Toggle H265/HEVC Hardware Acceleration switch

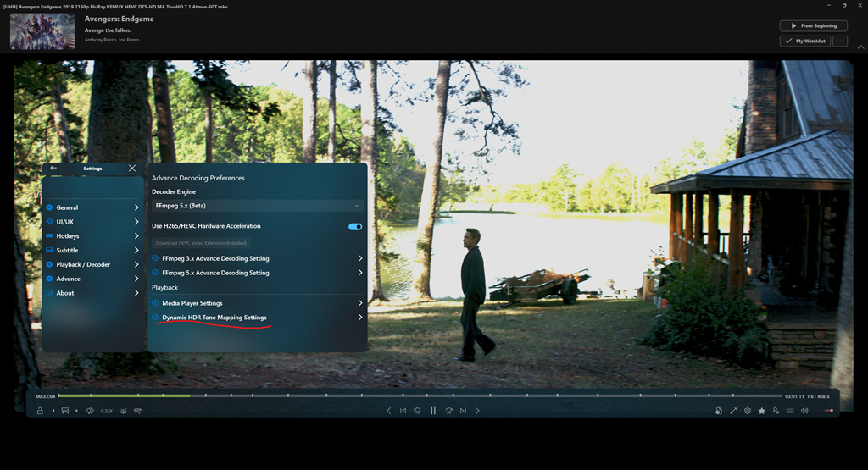click(355, 227)
